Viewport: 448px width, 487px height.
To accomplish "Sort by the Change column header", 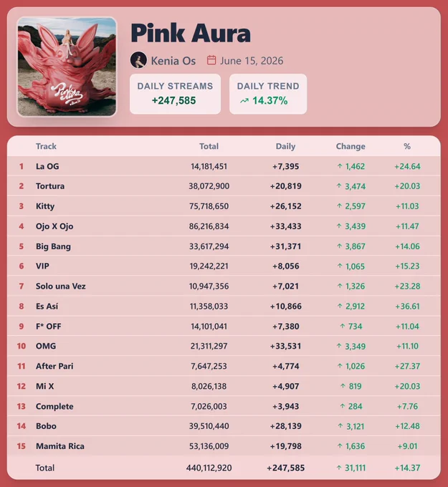I will tap(351, 146).
